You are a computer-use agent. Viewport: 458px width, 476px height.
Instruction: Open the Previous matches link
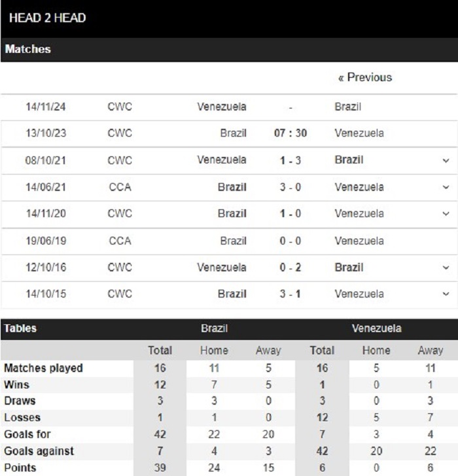point(365,77)
